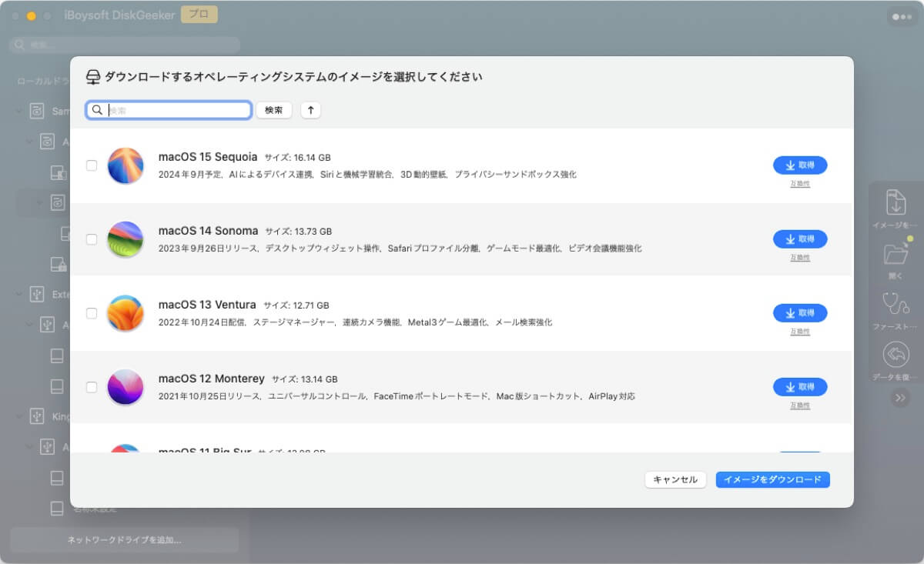Image resolution: width=924 pixels, height=564 pixels.
Task: Click the macOS 15 Sequoia icon
Action: click(x=126, y=165)
